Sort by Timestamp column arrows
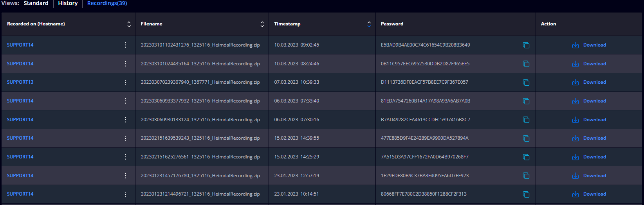Image resolution: width=644 pixels, height=205 pixels. pyautogui.click(x=369, y=24)
